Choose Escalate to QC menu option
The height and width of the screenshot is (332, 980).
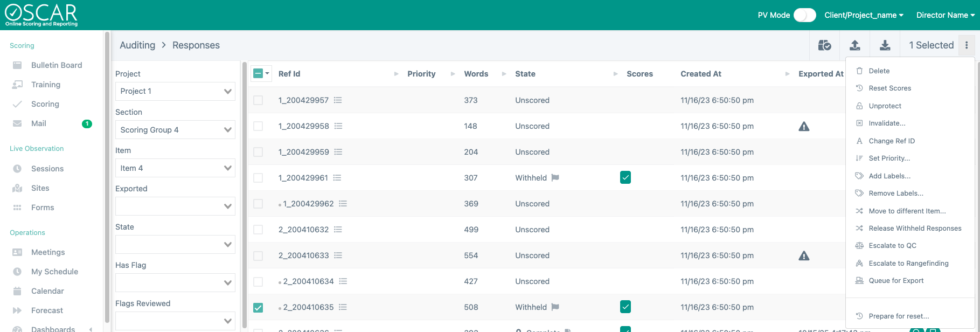click(892, 246)
